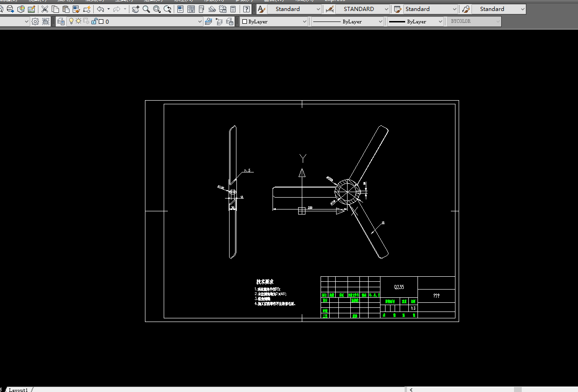
Task: Open the Multileader Style manager icon
Action: [x=466, y=9]
